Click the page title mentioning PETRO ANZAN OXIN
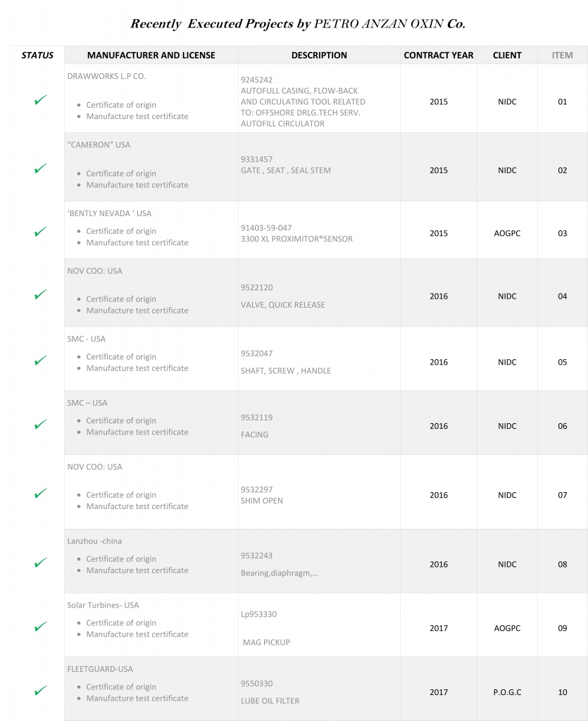This screenshot has height=721, width=588. pos(298,23)
